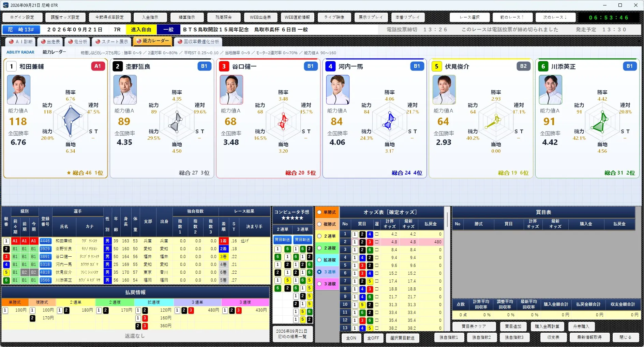
Task: Switch to the 出走表 tab
Action: (50, 42)
